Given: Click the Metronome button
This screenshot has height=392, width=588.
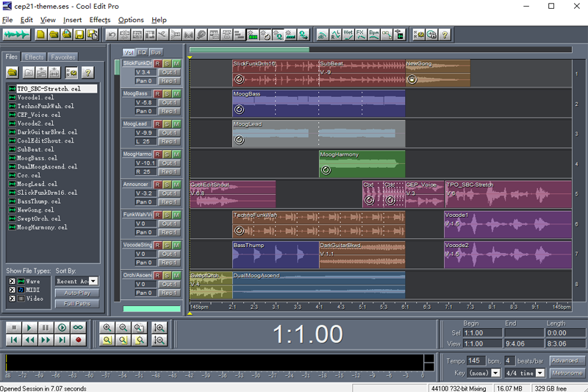Looking at the screenshot, I should (567, 373).
